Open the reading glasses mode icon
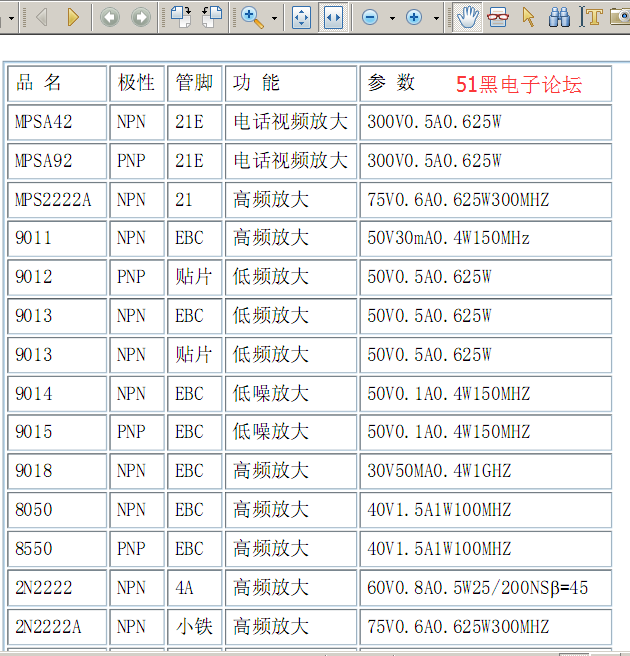The height and width of the screenshot is (656, 630). [x=498, y=17]
